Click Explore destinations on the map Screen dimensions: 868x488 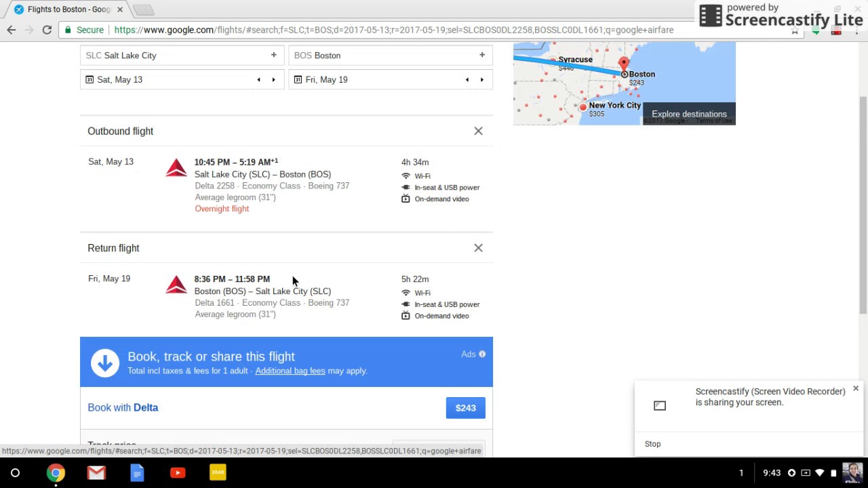tap(689, 114)
